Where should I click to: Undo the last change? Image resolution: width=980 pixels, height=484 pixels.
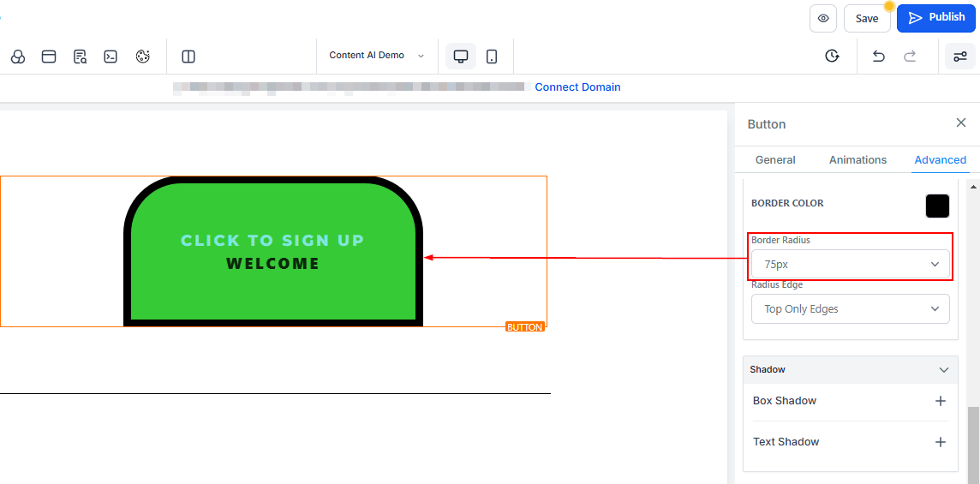878,57
